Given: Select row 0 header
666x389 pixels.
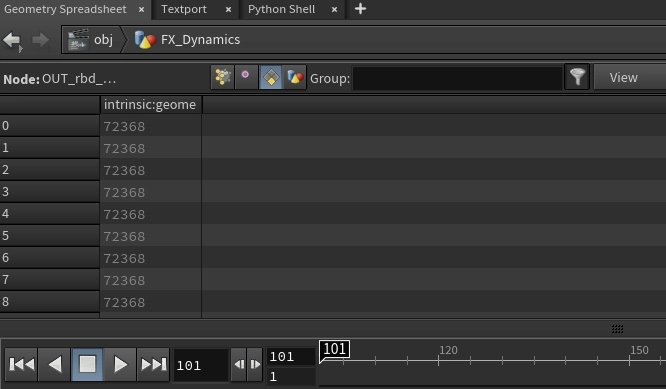Looking at the screenshot, I should (50, 126).
